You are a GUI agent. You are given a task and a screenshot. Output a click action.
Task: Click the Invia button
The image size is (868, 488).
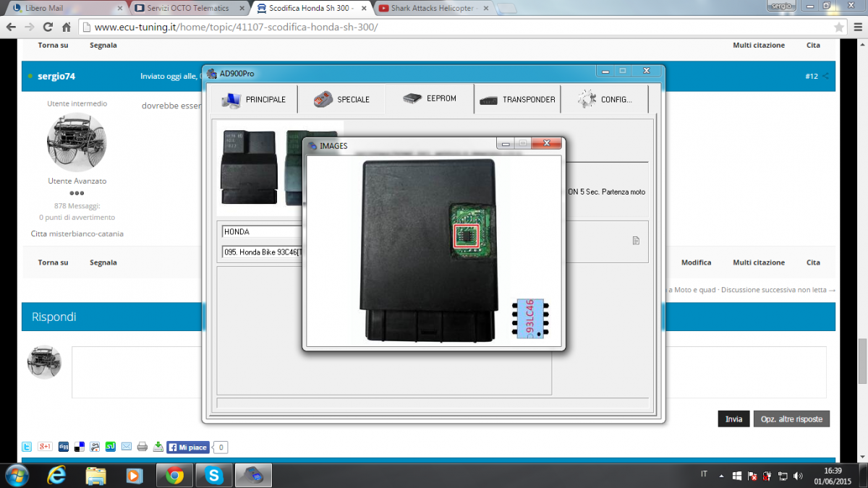point(733,419)
